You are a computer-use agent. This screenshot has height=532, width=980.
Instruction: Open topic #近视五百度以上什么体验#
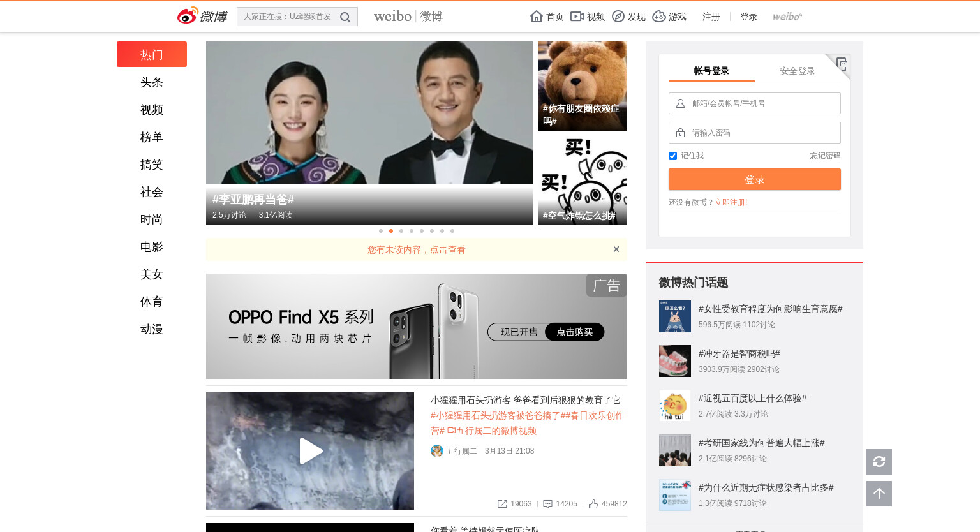[x=753, y=398]
